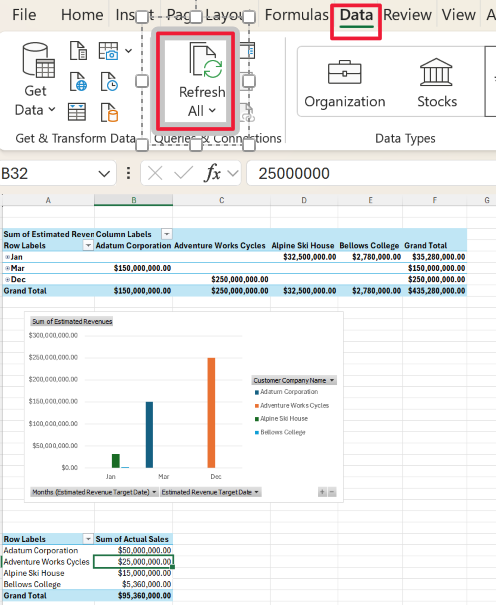This screenshot has height=605, width=496.
Task: Select the Stocks data type
Action: tap(437, 83)
